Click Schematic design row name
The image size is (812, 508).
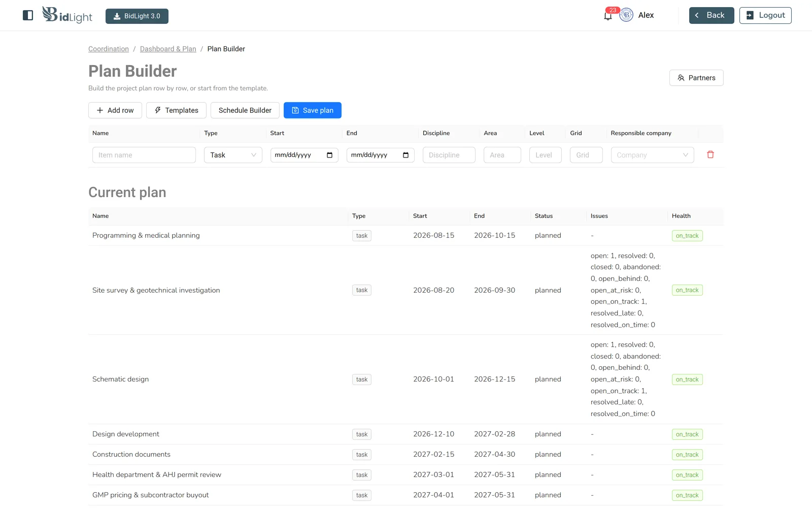pos(121,379)
